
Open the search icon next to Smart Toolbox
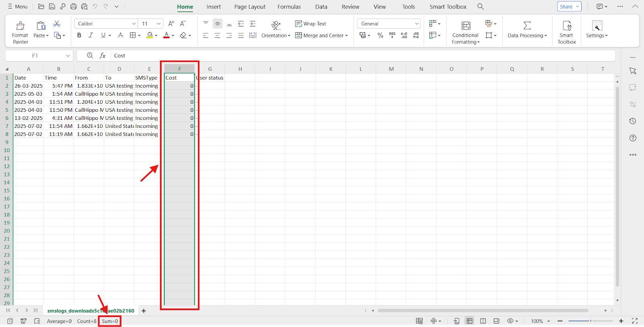pos(481,6)
